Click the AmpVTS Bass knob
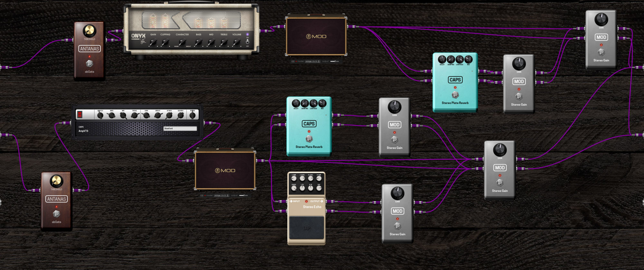The image size is (644, 270). [112, 115]
